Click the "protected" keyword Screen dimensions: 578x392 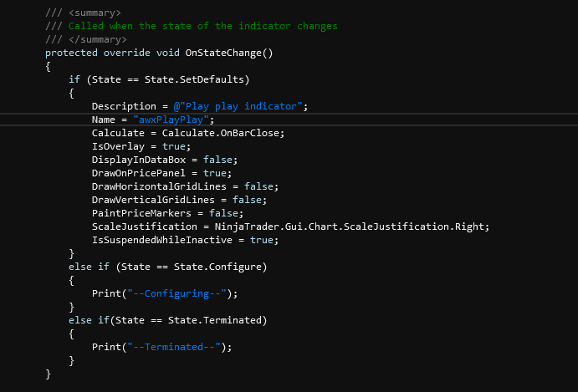71,53
